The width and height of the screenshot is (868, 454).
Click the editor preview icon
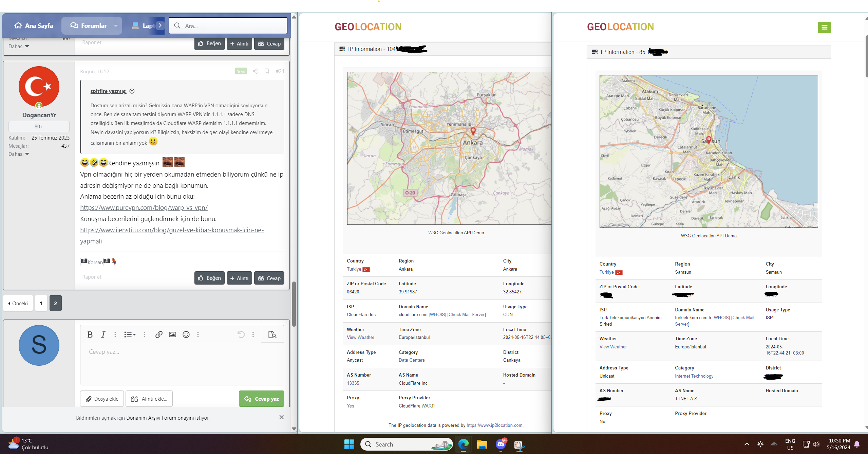272,334
